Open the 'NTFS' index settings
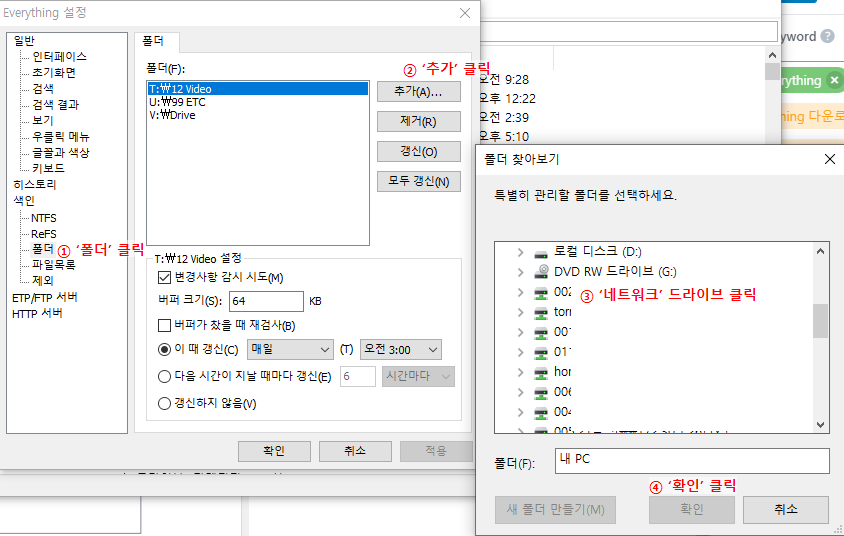The width and height of the screenshot is (844, 536). pyautogui.click(x=44, y=218)
